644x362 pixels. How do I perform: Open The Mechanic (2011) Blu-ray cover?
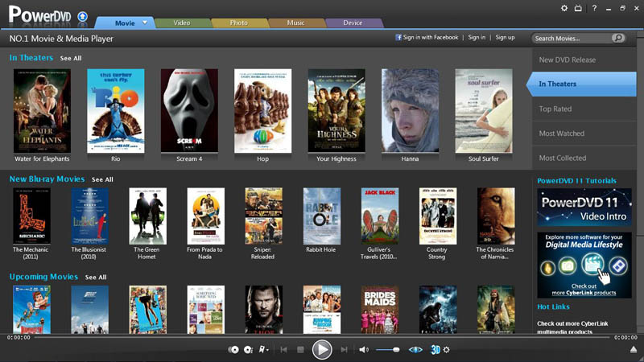point(31,216)
